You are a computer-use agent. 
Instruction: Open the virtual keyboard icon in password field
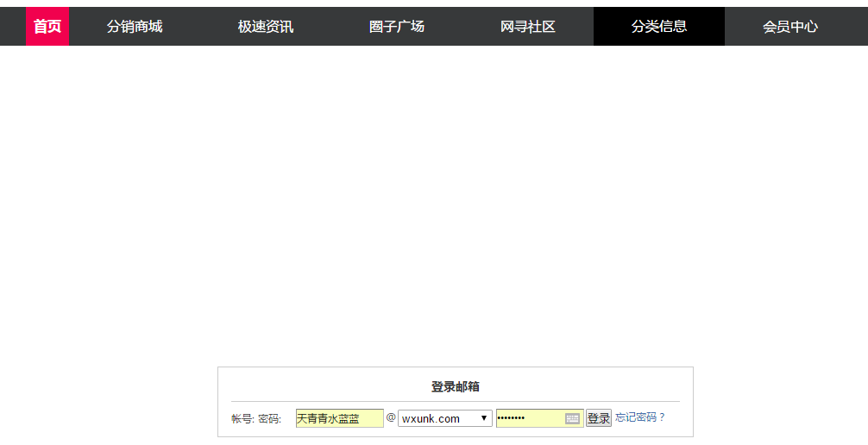click(572, 418)
